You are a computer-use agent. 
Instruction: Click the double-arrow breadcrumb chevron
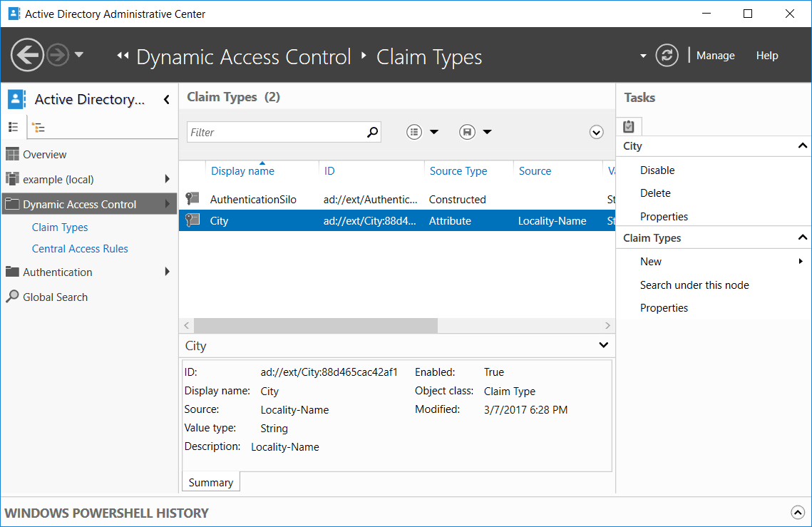[x=123, y=56]
